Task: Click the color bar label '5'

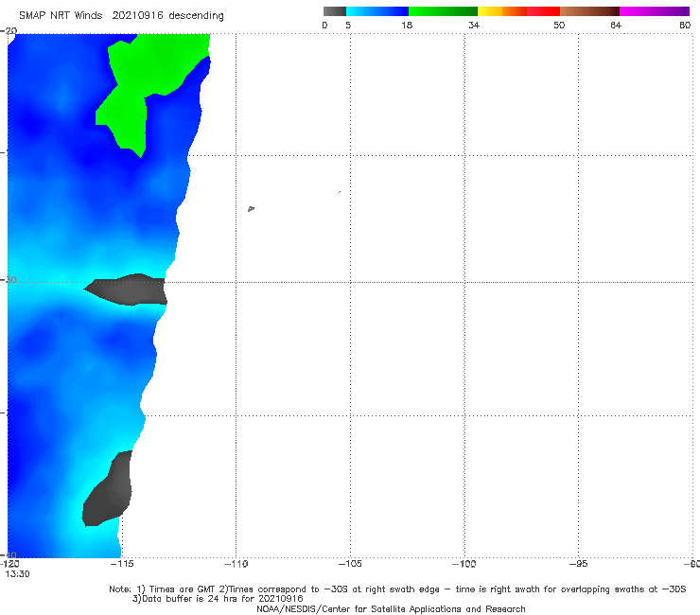Action: pos(348,26)
